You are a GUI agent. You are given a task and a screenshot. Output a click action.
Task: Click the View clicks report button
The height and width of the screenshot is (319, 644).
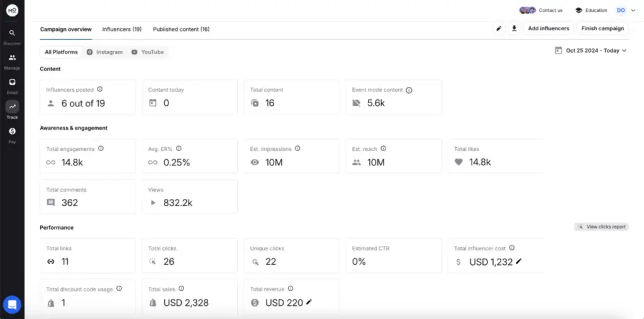[x=601, y=227]
